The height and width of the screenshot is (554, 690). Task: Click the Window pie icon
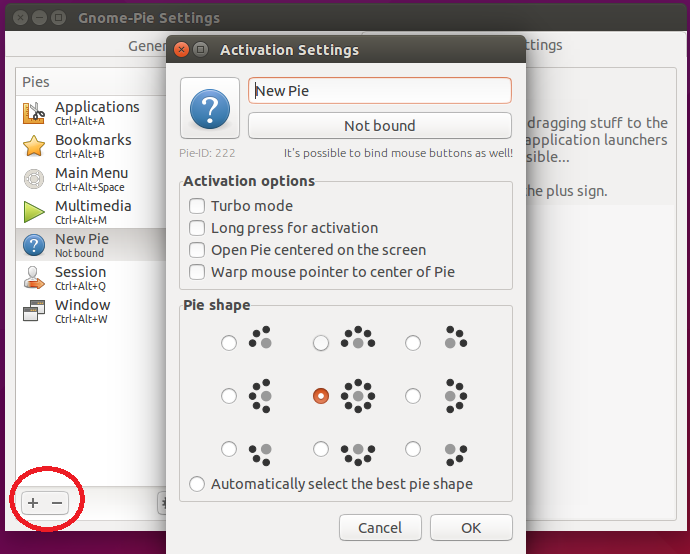[x=34, y=311]
